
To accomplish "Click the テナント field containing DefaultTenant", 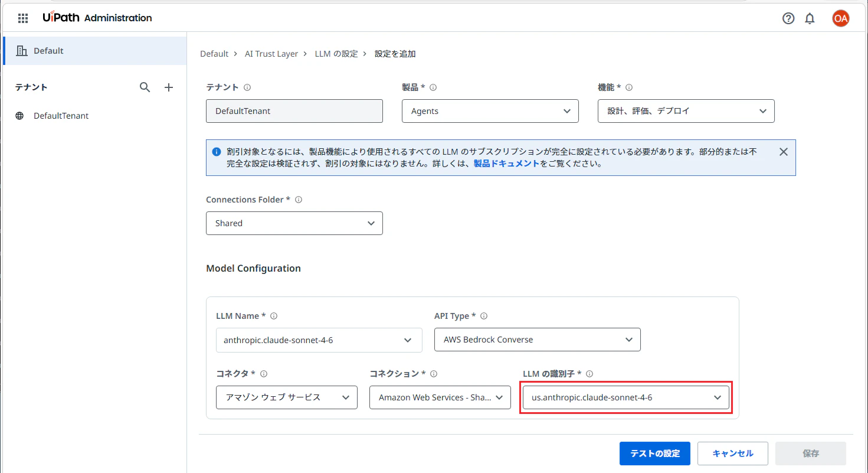I will click(294, 111).
